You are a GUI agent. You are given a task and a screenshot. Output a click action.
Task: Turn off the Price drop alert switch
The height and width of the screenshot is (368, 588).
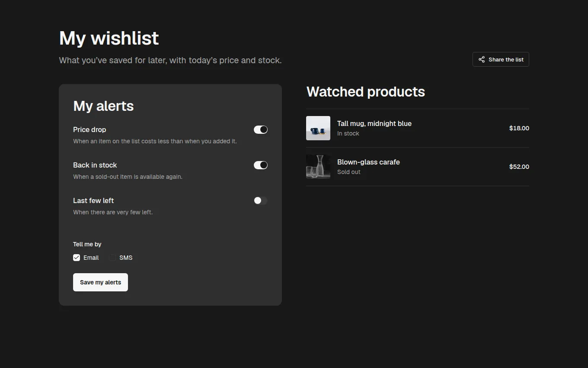pos(261,129)
